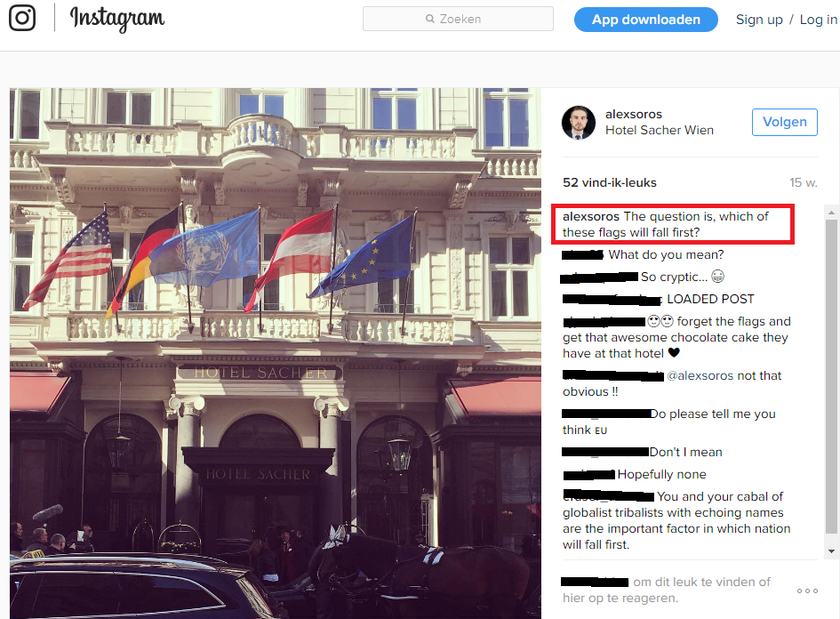
Task: Click the Zoeken search box
Action: (x=458, y=19)
